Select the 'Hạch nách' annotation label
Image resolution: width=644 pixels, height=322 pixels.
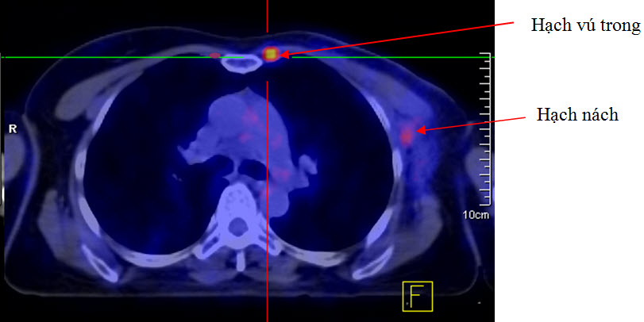(577, 115)
